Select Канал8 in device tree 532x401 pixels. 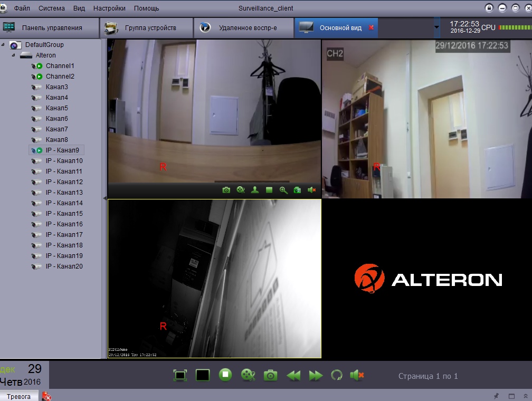coord(56,139)
